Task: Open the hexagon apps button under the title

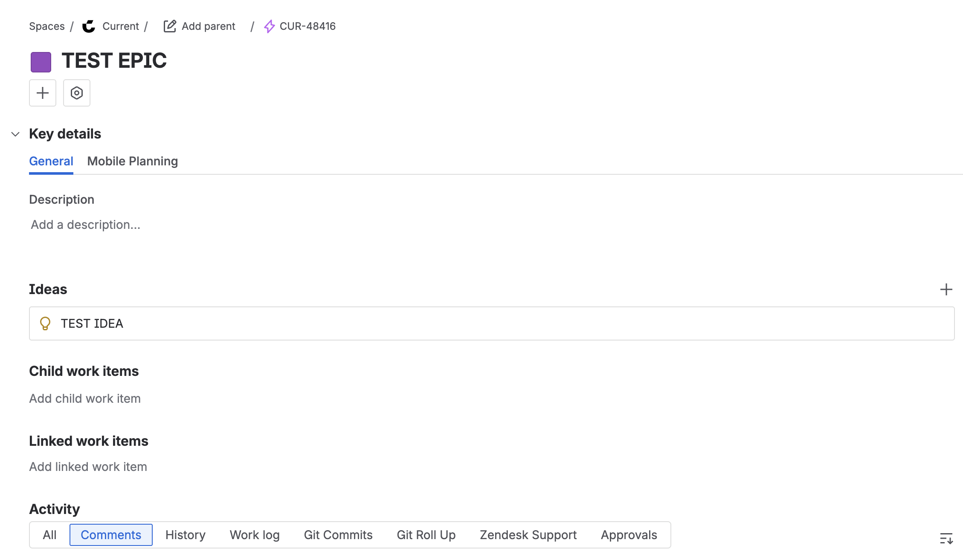Action: 77,93
